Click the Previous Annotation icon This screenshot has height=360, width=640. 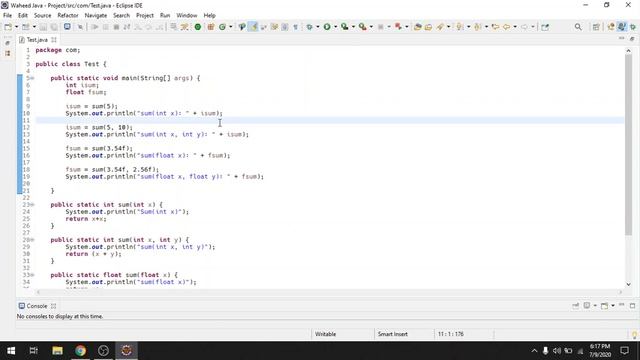(x=478, y=27)
